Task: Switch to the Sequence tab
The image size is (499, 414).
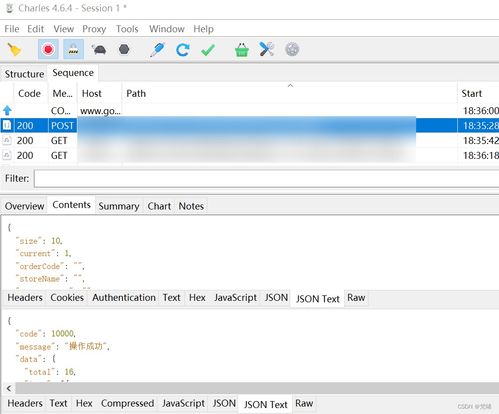Action: (73, 73)
